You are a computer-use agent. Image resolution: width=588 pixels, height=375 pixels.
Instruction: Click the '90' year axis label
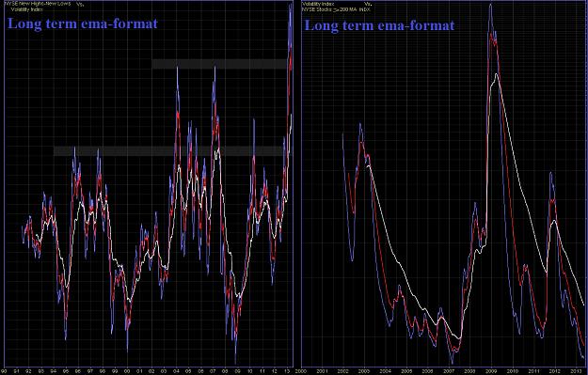(4, 371)
